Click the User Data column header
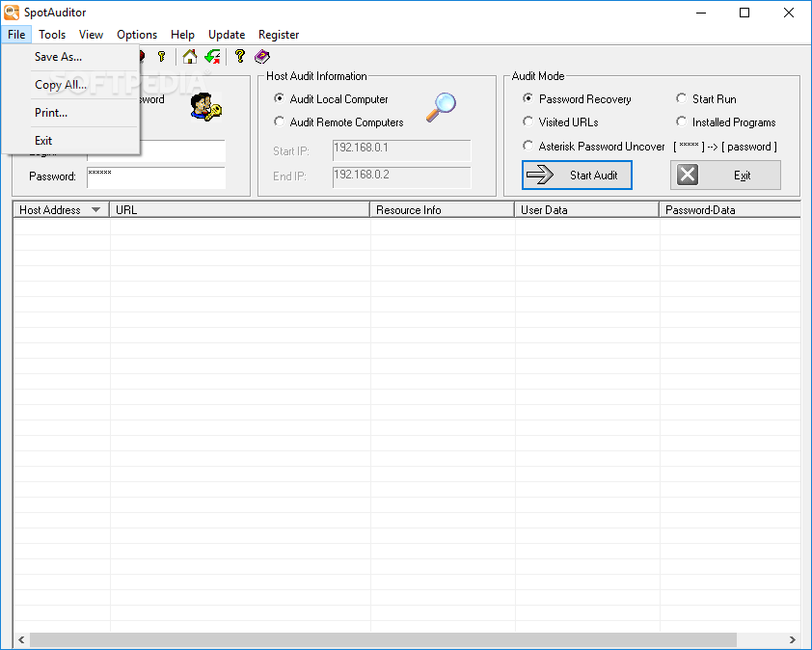The height and width of the screenshot is (650, 812). coord(586,210)
